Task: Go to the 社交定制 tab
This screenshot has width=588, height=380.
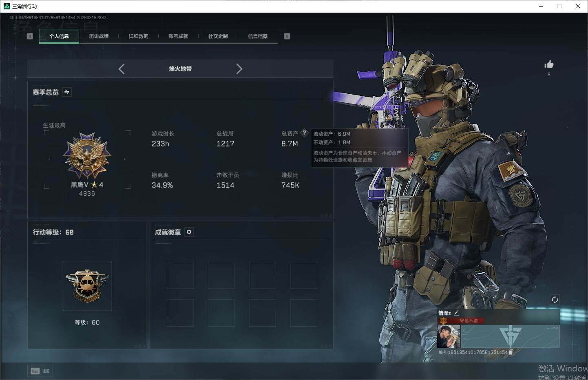Action: coord(218,36)
